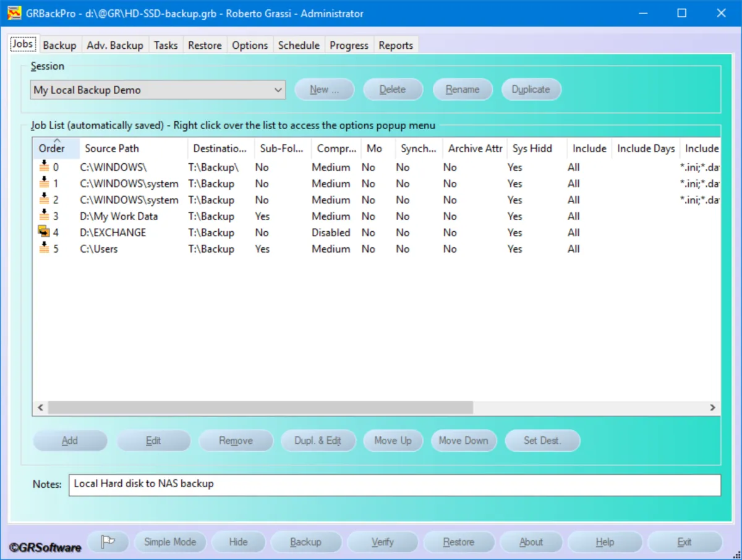Open the Restore tab
The width and height of the screenshot is (742, 560).
pos(205,45)
